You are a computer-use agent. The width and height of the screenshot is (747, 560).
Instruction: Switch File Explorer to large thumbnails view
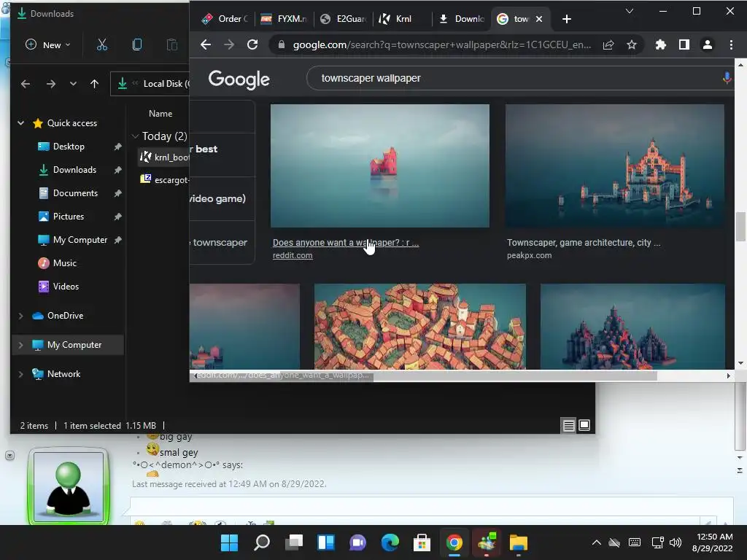[584, 425]
